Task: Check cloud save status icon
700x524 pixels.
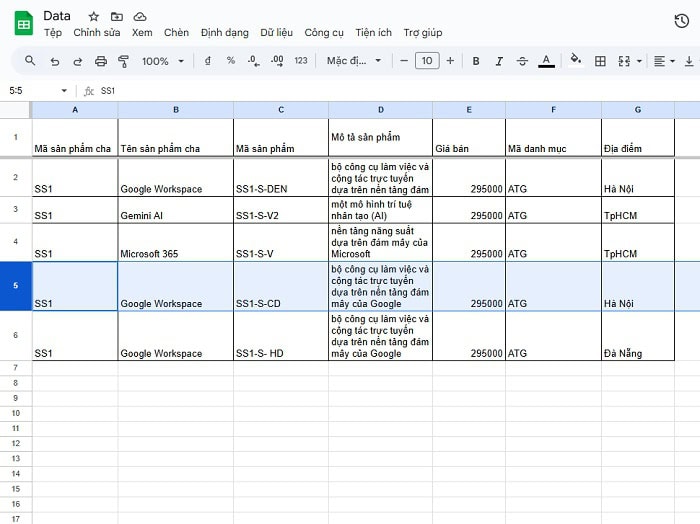Action: pyautogui.click(x=140, y=17)
